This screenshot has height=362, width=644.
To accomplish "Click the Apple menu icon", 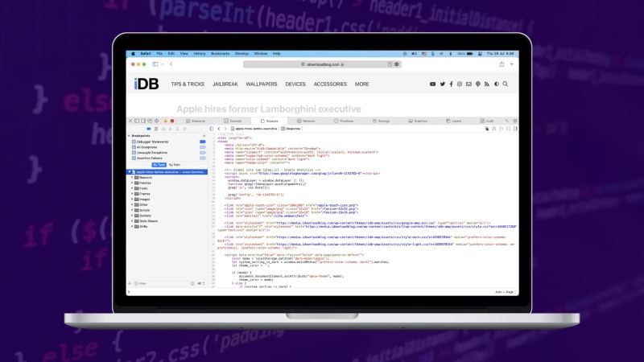I will [x=133, y=54].
